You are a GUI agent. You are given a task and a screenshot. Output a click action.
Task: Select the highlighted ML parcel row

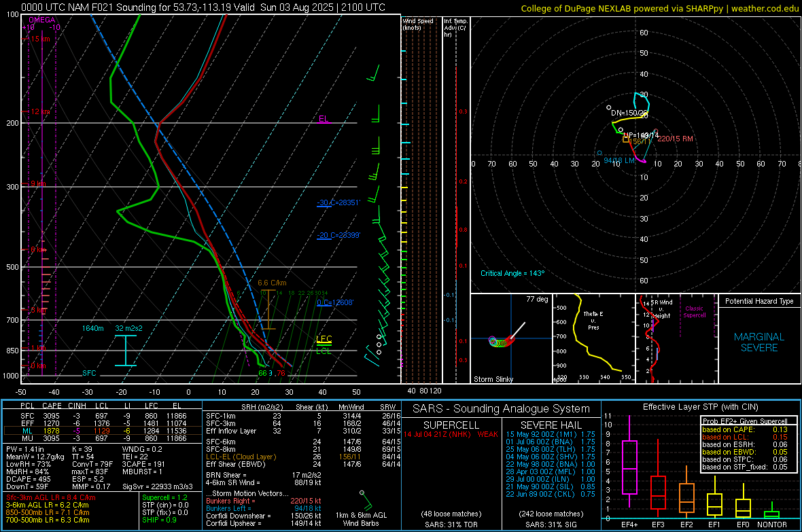click(103, 431)
